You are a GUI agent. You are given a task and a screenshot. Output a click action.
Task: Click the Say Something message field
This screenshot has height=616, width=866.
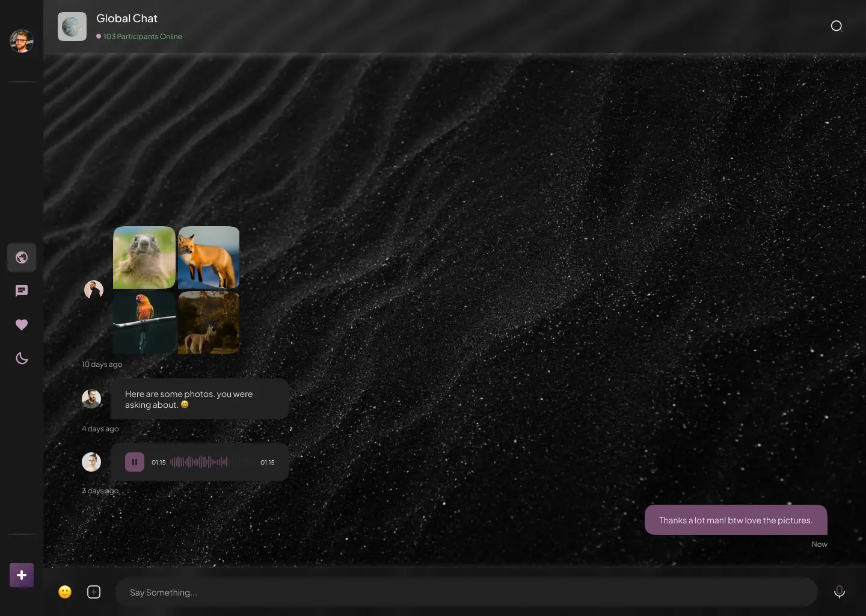coord(467,592)
